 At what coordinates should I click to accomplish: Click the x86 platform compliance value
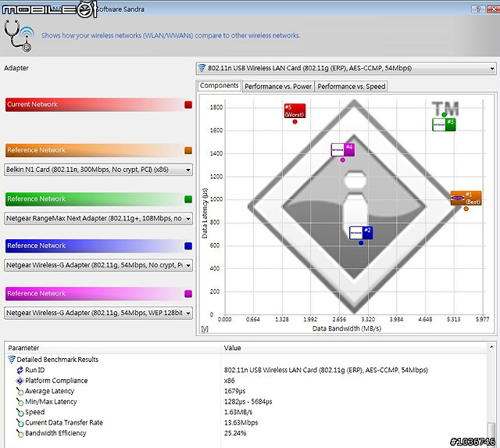coord(229,381)
